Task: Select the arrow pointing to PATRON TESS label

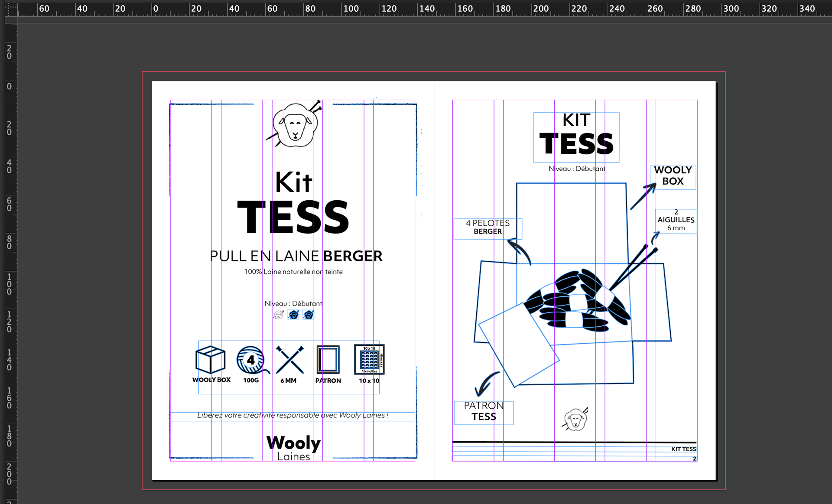Action: tap(487, 384)
